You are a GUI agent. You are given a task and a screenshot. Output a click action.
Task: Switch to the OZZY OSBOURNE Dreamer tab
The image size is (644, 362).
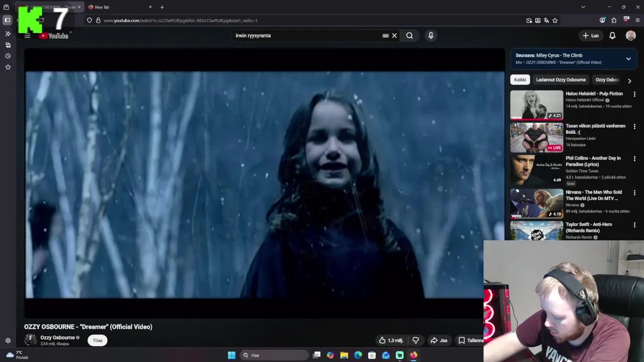pyautogui.click(x=49, y=7)
